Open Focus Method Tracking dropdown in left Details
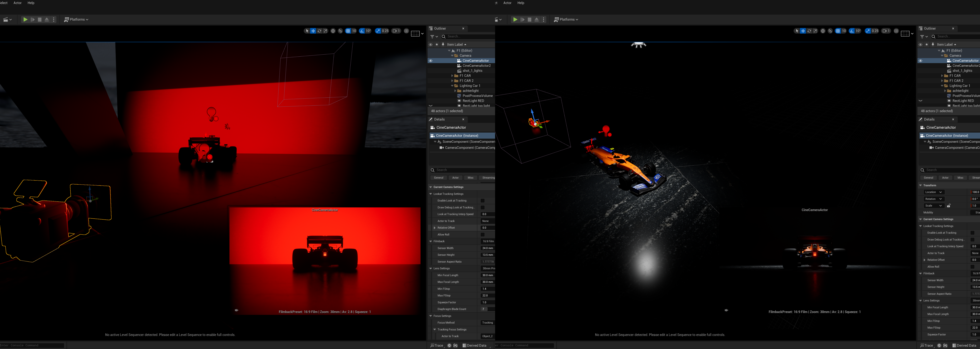The image size is (980, 349). [x=488, y=323]
